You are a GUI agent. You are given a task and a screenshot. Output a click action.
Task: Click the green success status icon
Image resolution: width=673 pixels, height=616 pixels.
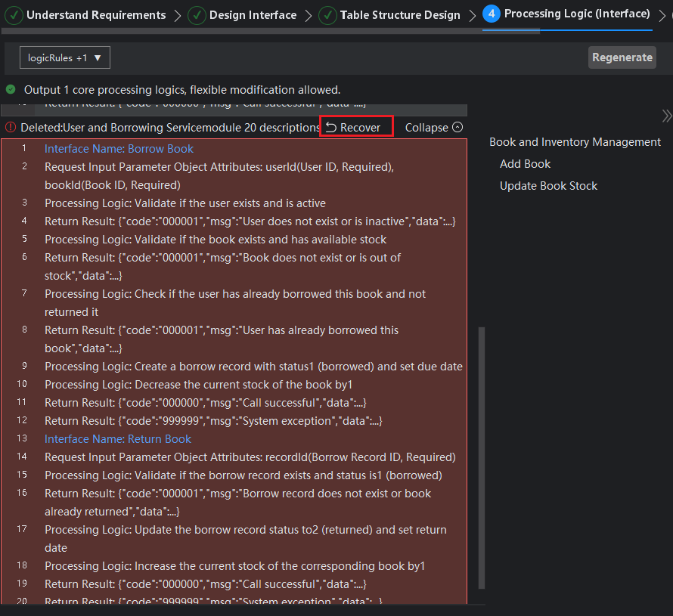coord(11,89)
